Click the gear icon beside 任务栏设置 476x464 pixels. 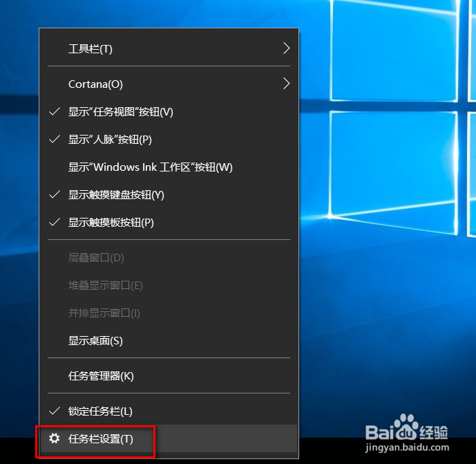[55, 438]
